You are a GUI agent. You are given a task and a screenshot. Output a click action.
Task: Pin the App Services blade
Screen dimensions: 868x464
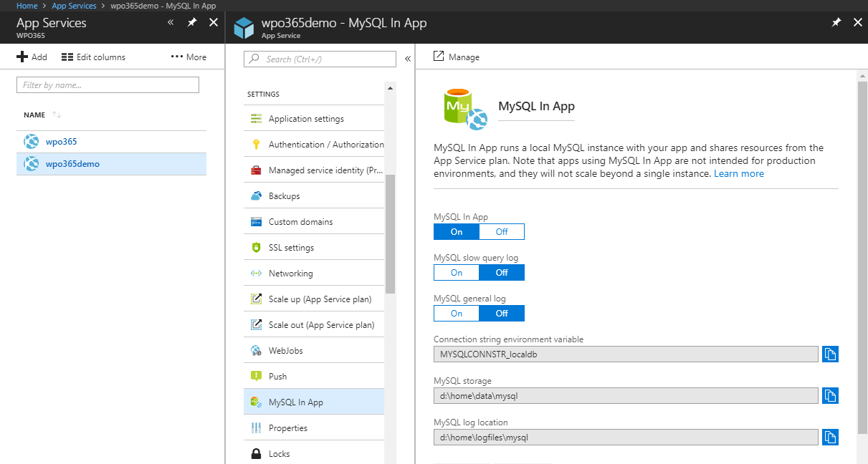tap(192, 22)
